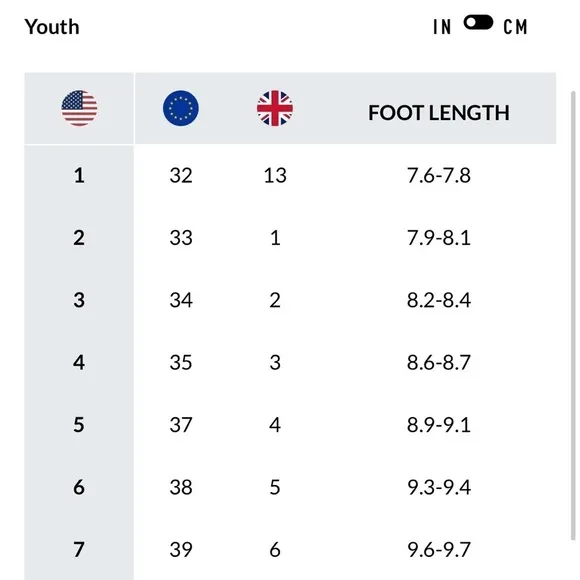The image size is (580, 580).
Task: Click the UK flag icon
Action: click(275, 108)
